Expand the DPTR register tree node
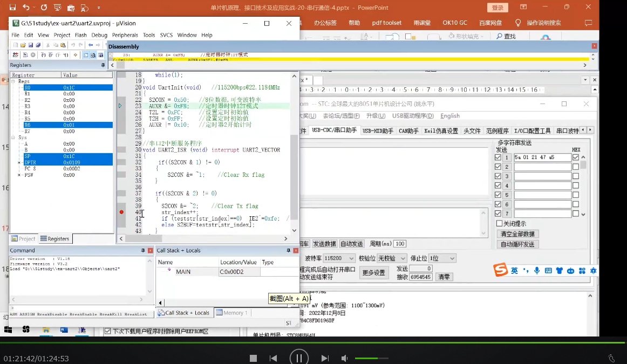The image size is (627, 364). (19, 163)
